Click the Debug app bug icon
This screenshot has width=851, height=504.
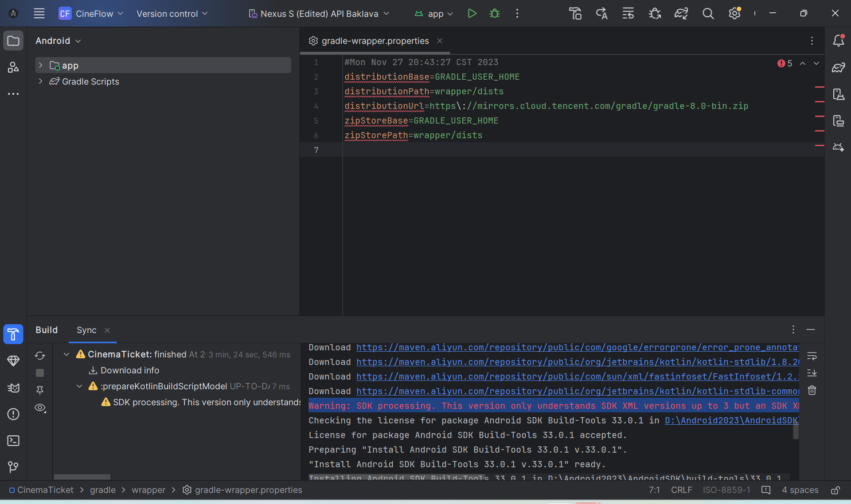pyautogui.click(x=495, y=14)
